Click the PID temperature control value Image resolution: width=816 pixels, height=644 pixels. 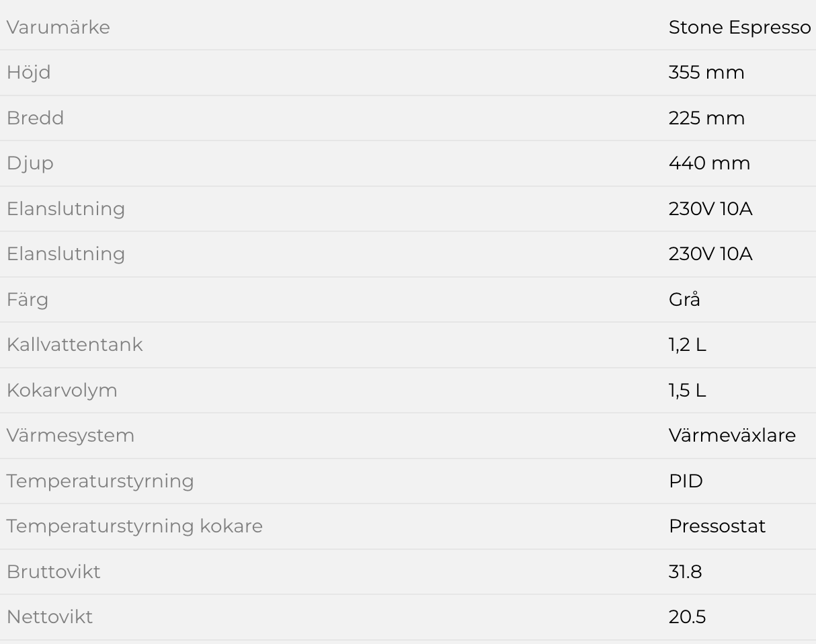coord(686,481)
